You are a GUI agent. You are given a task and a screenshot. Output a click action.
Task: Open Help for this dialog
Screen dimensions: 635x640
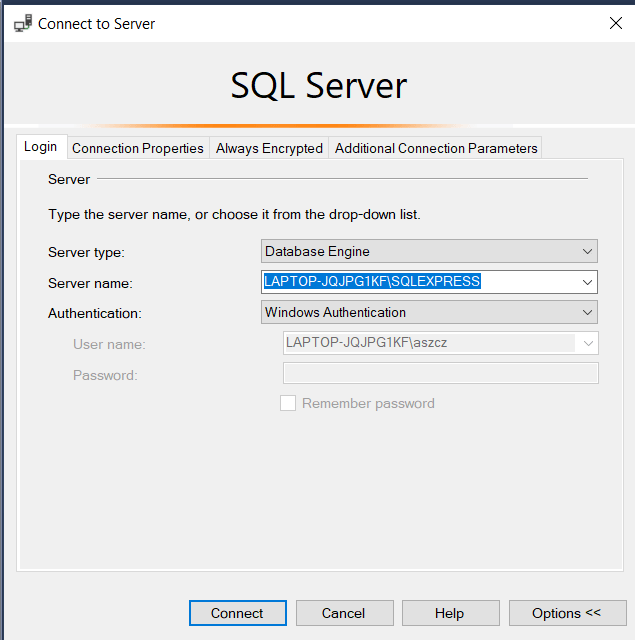click(449, 613)
